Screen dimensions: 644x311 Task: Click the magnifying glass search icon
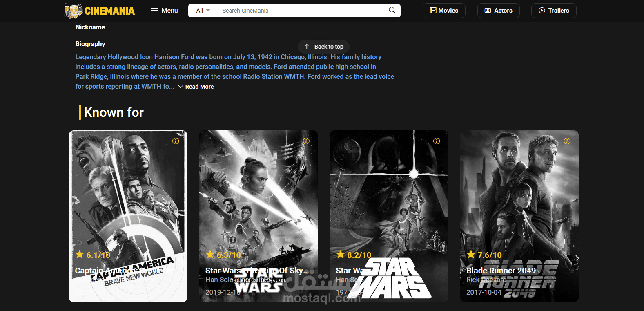pos(392,11)
